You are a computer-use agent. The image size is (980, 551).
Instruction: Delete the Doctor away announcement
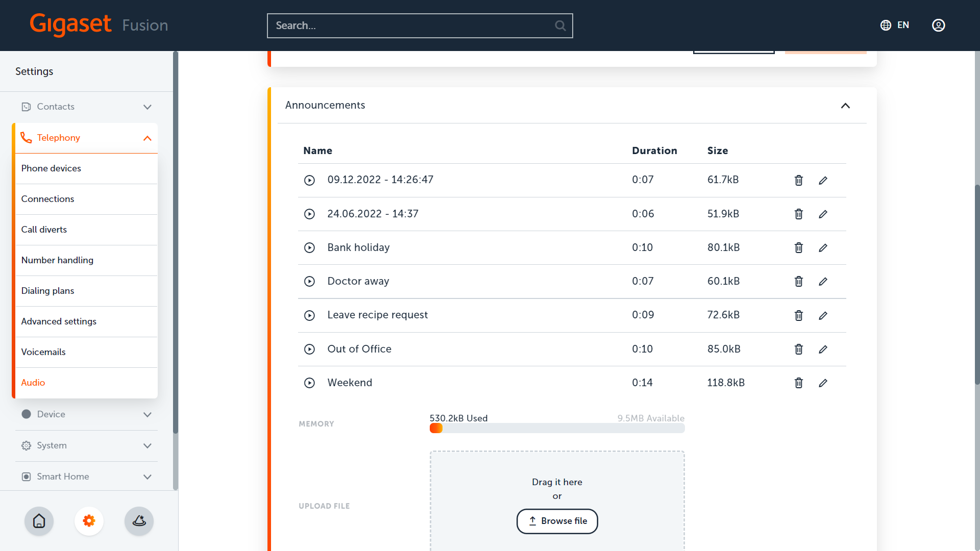(x=799, y=282)
